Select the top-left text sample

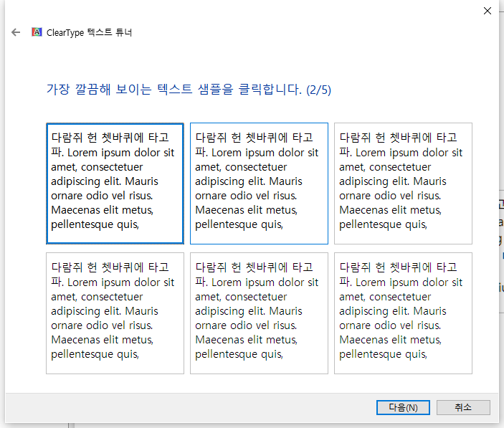click(x=115, y=184)
